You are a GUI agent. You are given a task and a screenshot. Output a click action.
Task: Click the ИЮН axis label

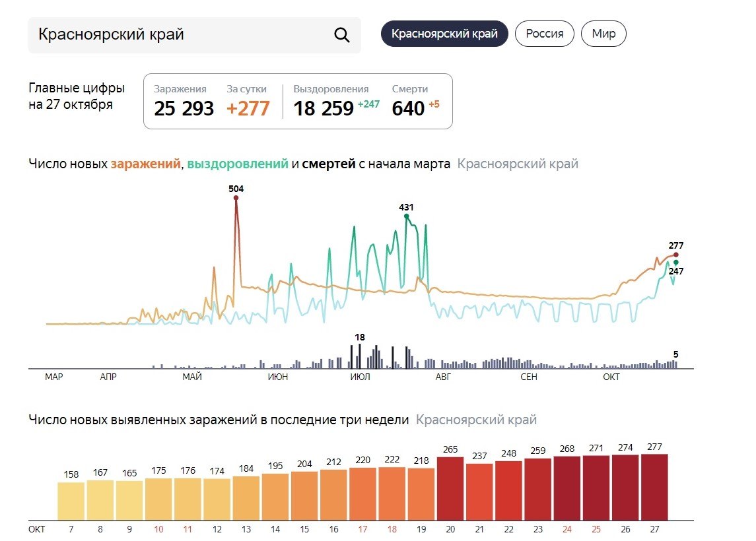[278, 377]
